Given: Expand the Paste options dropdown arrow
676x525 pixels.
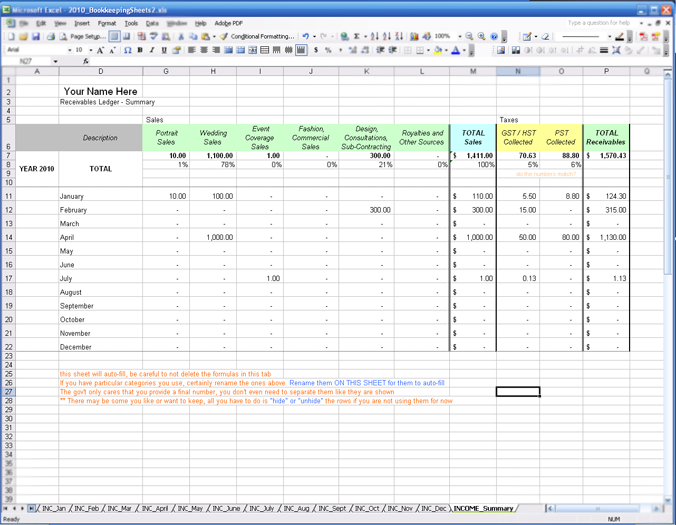Looking at the screenshot, I should (x=214, y=37).
